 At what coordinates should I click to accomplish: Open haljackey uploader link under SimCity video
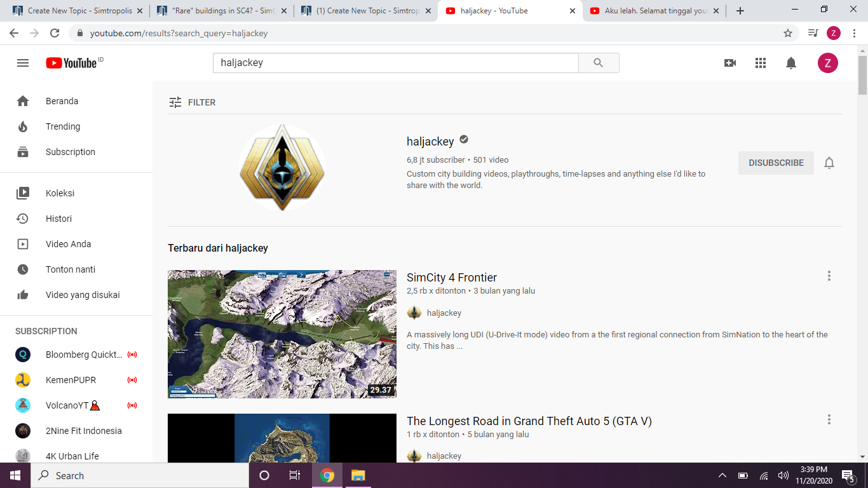pos(444,313)
